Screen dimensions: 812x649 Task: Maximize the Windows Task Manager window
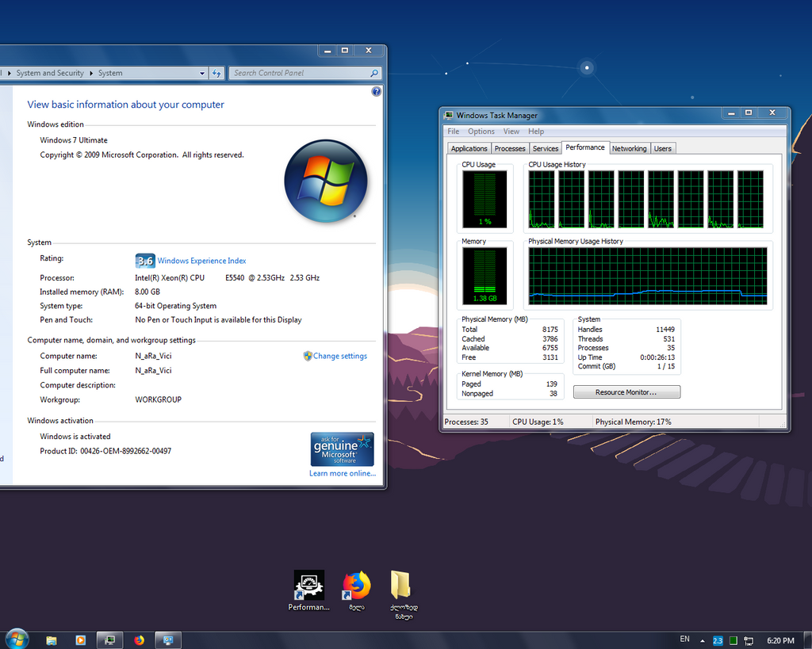tap(749, 113)
